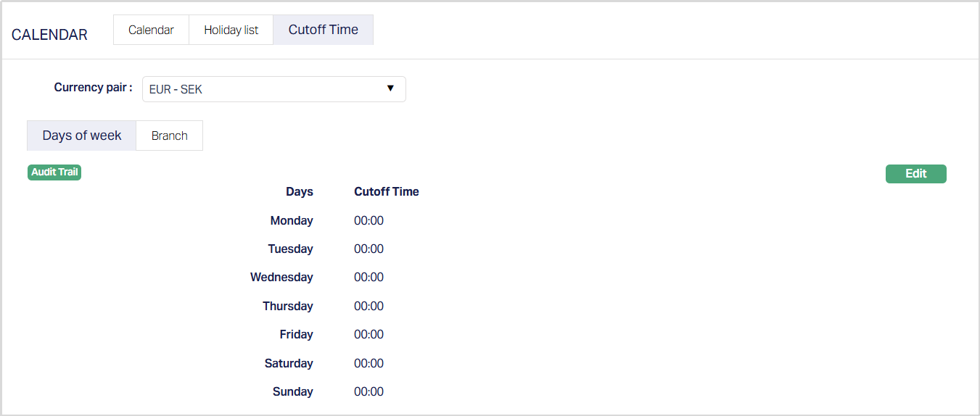Switch to the Branch sub-tab

click(169, 136)
